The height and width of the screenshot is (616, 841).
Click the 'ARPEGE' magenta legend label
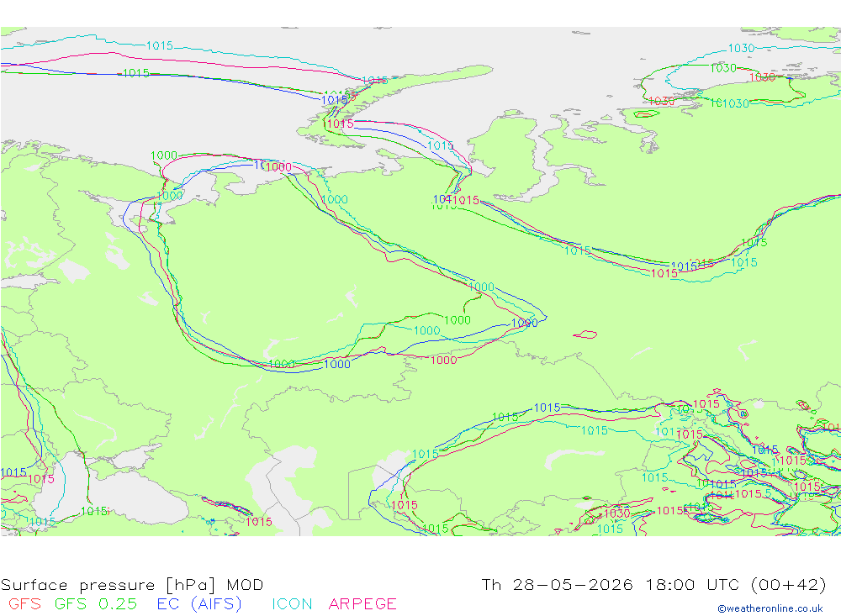click(362, 603)
